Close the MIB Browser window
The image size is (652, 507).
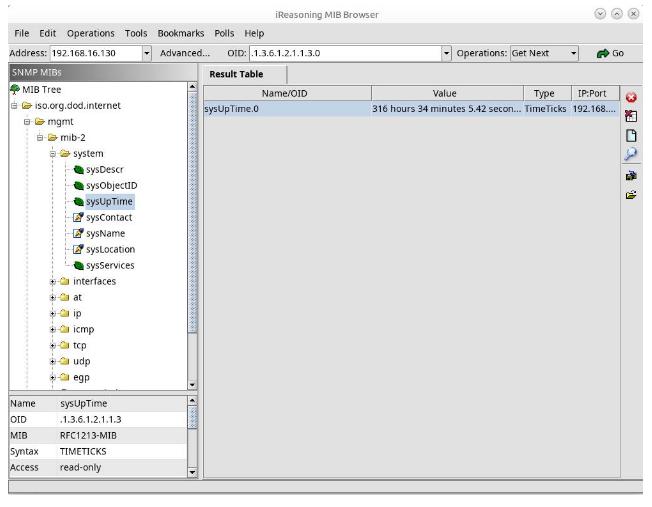pyautogui.click(x=633, y=14)
